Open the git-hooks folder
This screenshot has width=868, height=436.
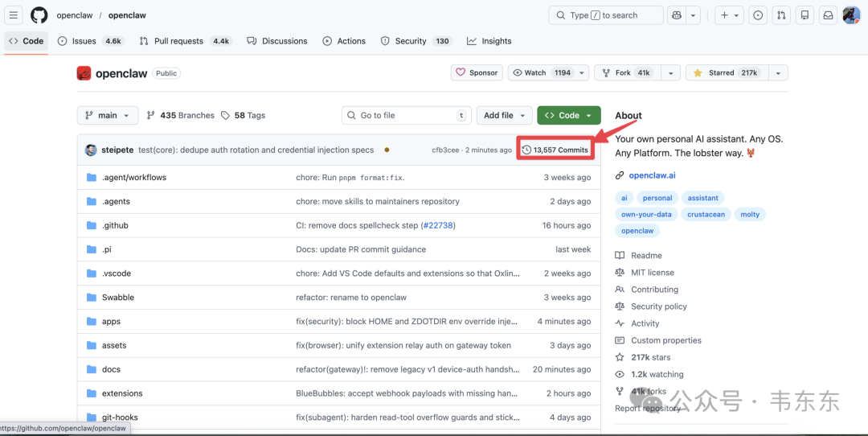click(120, 417)
